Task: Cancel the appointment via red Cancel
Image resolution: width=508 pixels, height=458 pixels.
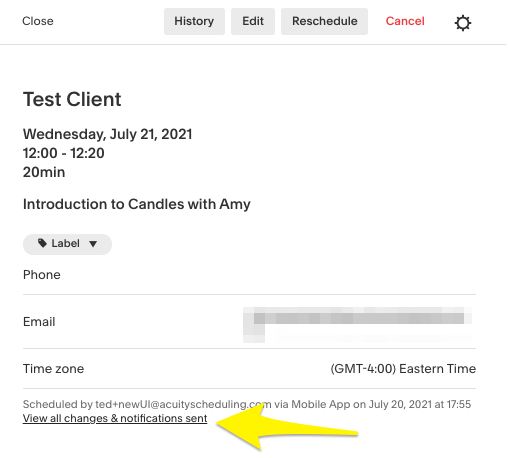Action: 405,21
